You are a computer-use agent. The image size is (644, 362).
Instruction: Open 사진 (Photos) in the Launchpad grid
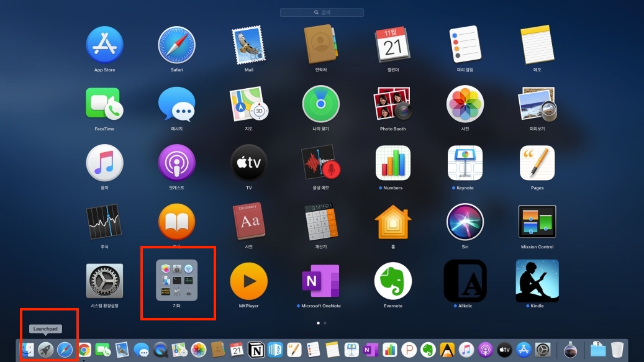tap(465, 104)
